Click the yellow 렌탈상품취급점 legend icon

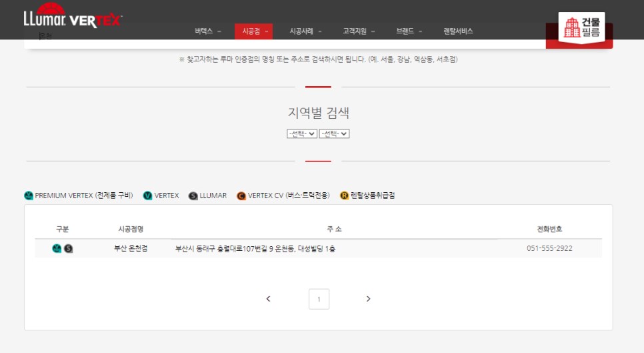pos(344,196)
